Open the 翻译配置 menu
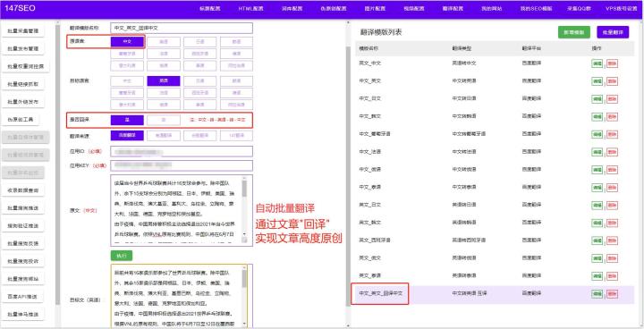The width and height of the screenshot is (644, 329). click(x=453, y=9)
